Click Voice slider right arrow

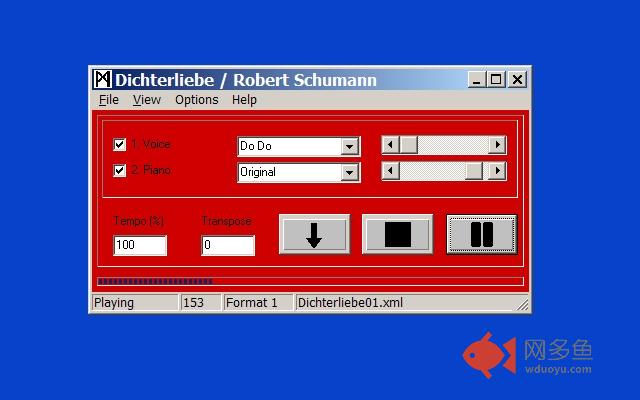[497, 145]
